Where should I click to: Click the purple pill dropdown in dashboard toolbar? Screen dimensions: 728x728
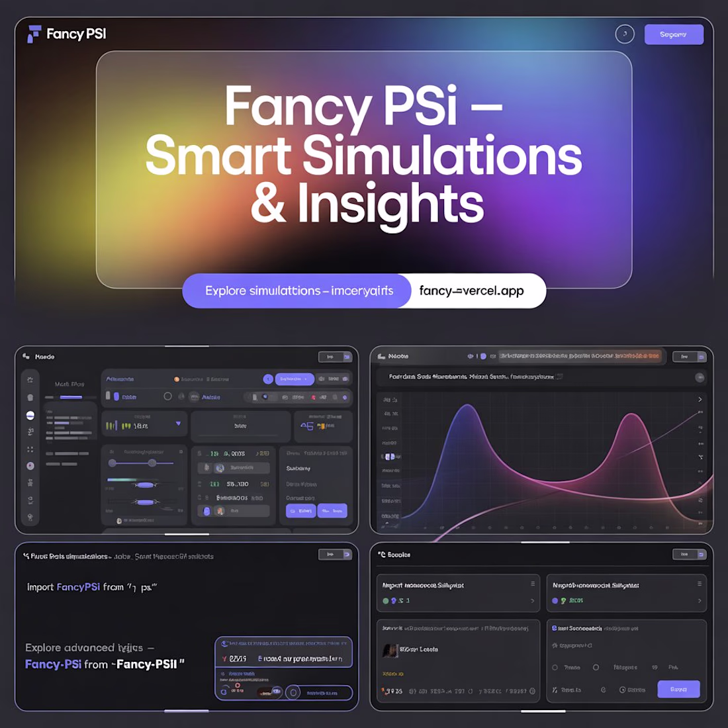295,379
